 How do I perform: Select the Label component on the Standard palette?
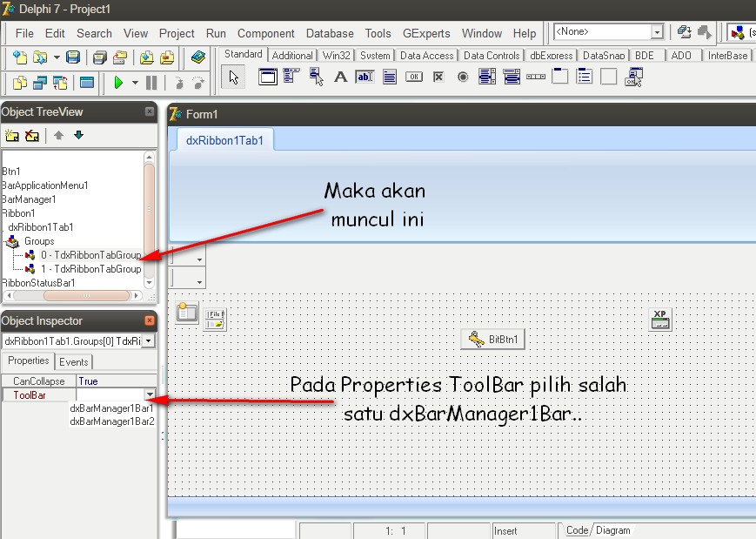click(339, 77)
